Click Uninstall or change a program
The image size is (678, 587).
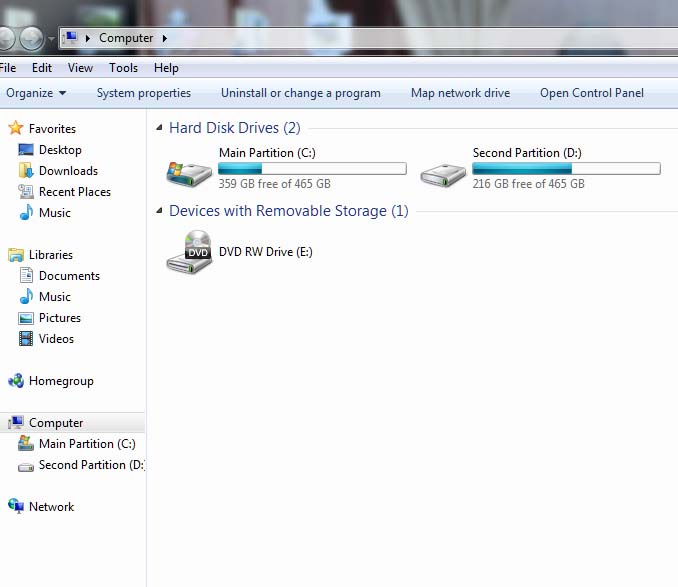pos(301,93)
